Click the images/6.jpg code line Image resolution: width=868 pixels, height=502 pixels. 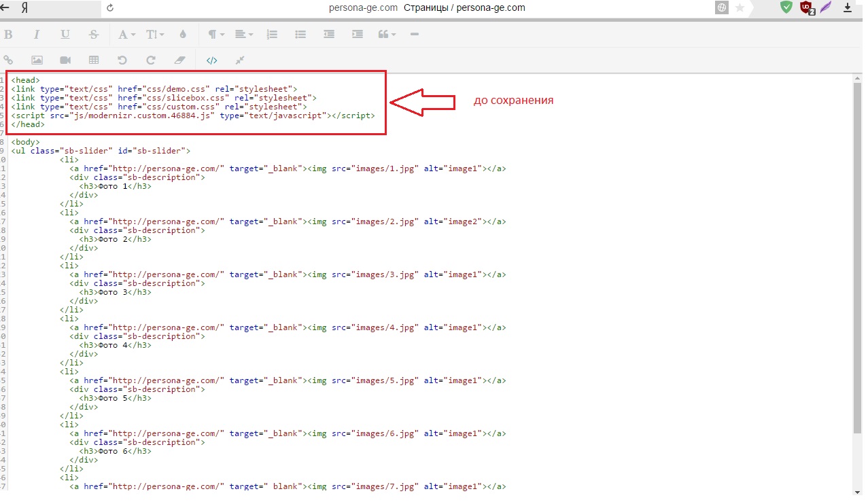point(288,433)
